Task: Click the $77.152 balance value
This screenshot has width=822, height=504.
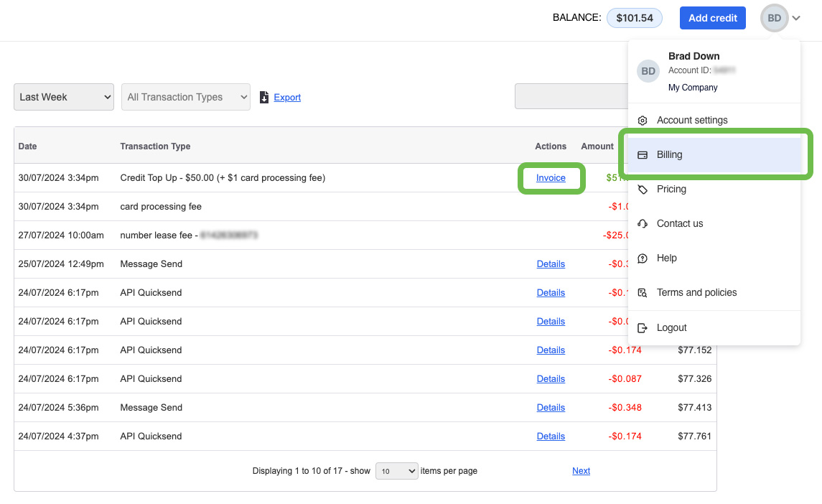Action: (x=695, y=350)
